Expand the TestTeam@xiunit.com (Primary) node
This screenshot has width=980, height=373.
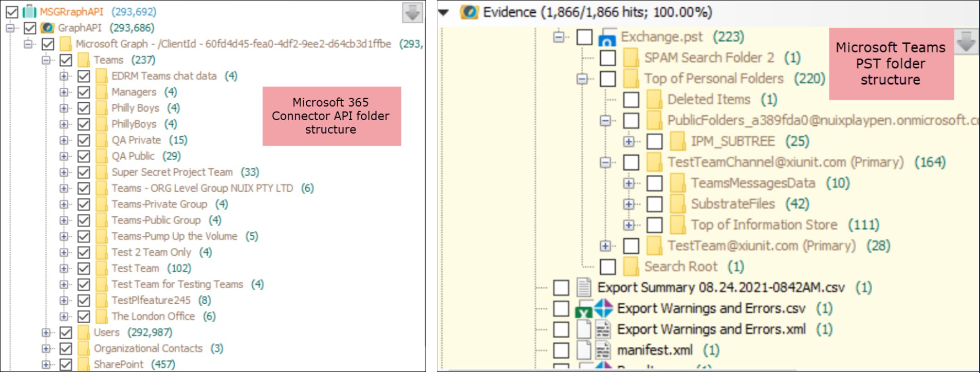click(605, 246)
